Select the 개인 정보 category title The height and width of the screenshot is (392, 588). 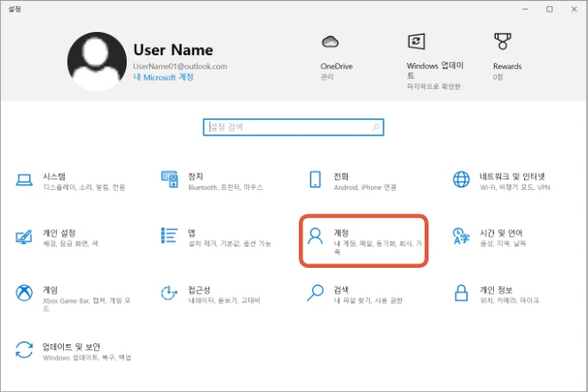(496, 290)
